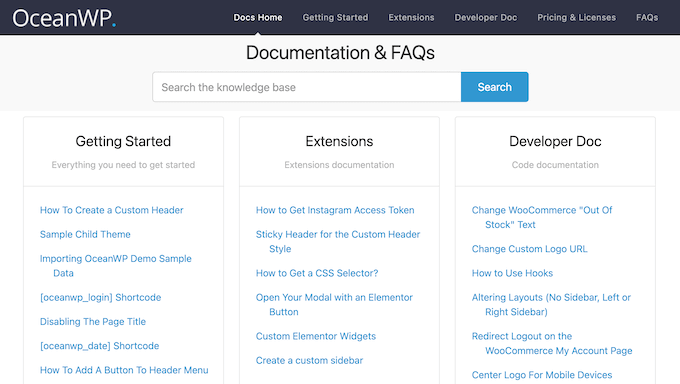The width and height of the screenshot is (680, 384).
Task: Click the 'Code documentation' subtitle text
Action: [x=555, y=165]
